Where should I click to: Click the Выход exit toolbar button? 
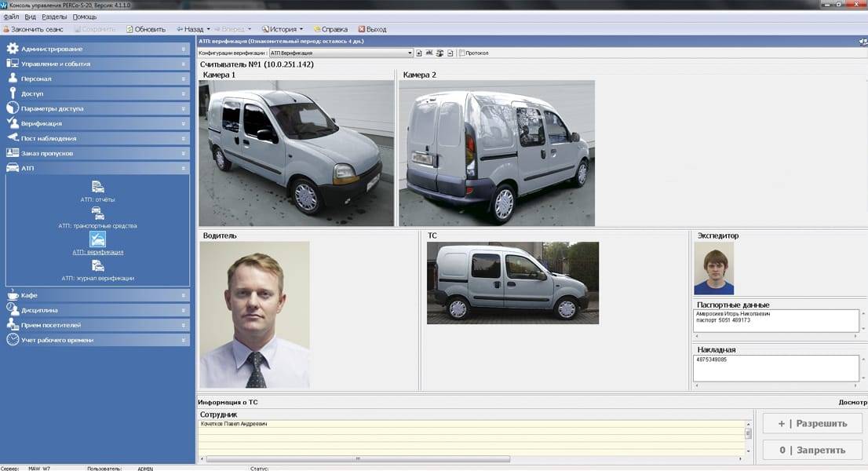pos(372,29)
